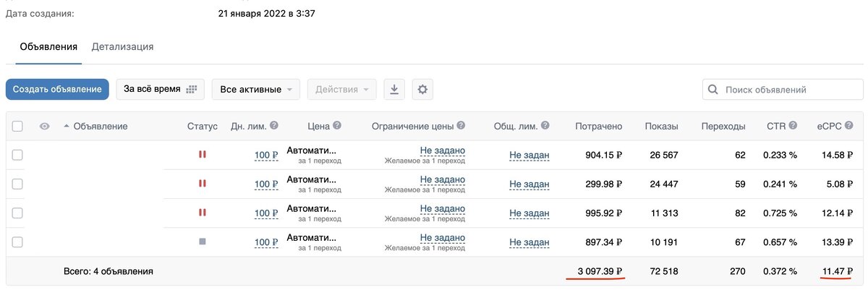Click stopped status icon in 897.34 ₽ row
868x290 pixels.
point(202,242)
